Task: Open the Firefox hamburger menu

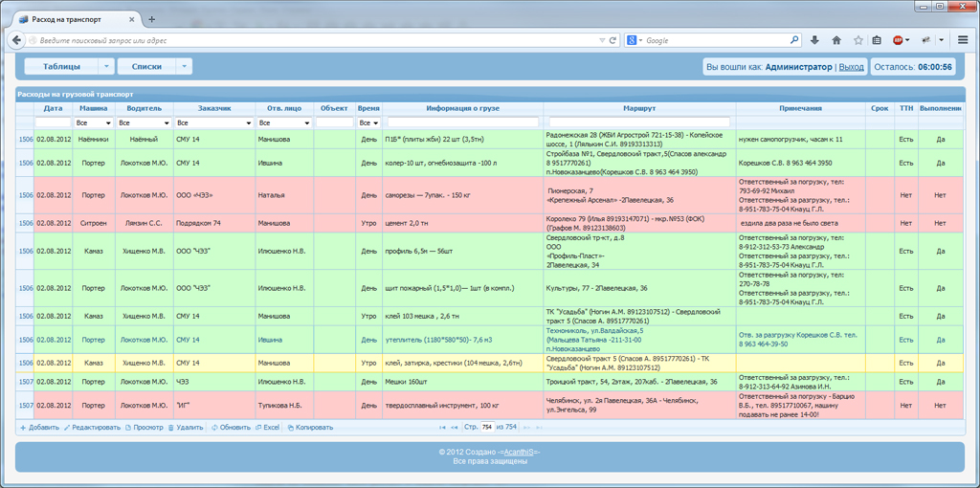Action: tap(963, 40)
